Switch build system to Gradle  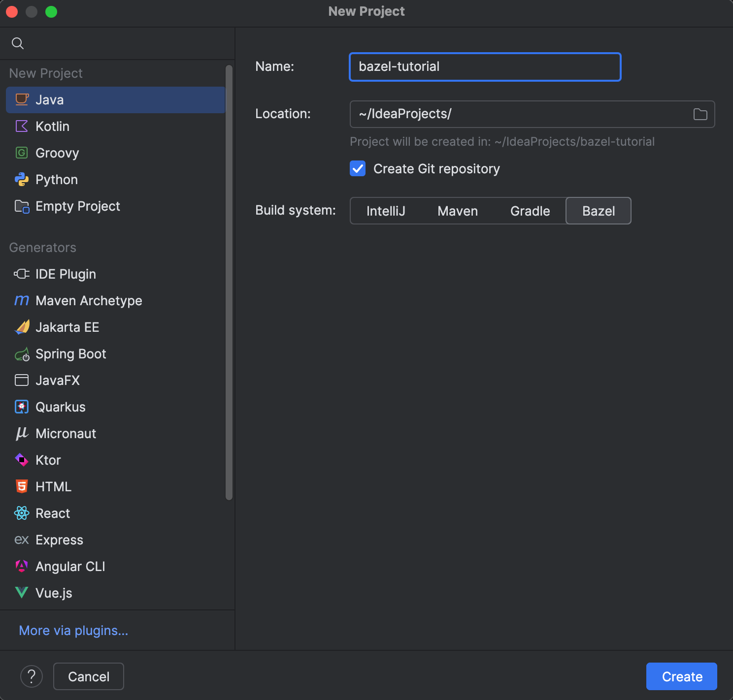(530, 211)
